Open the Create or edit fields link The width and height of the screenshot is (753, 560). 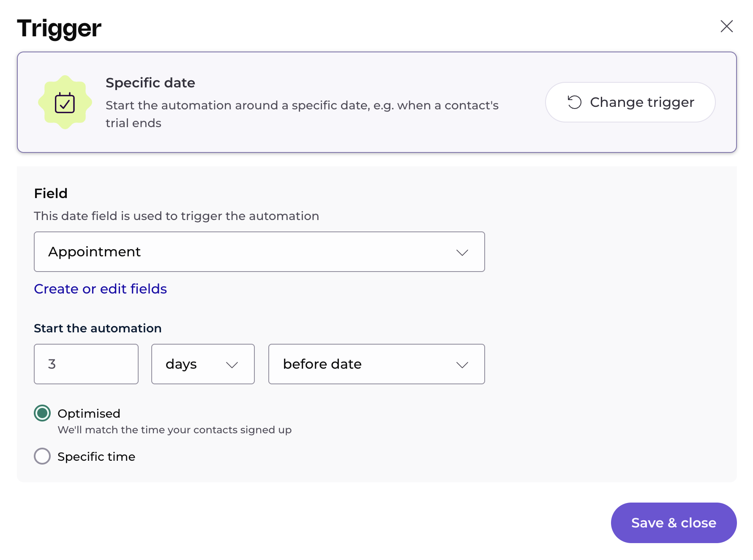pos(100,289)
